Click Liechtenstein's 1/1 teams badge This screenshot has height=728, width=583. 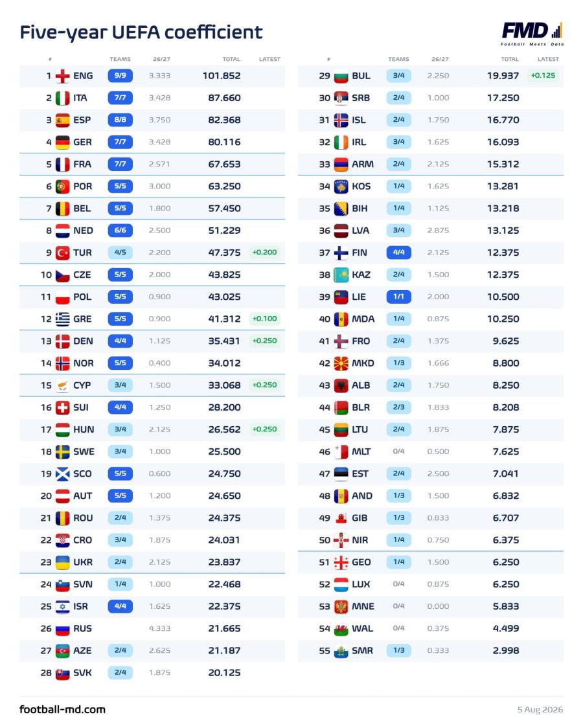pos(399,297)
